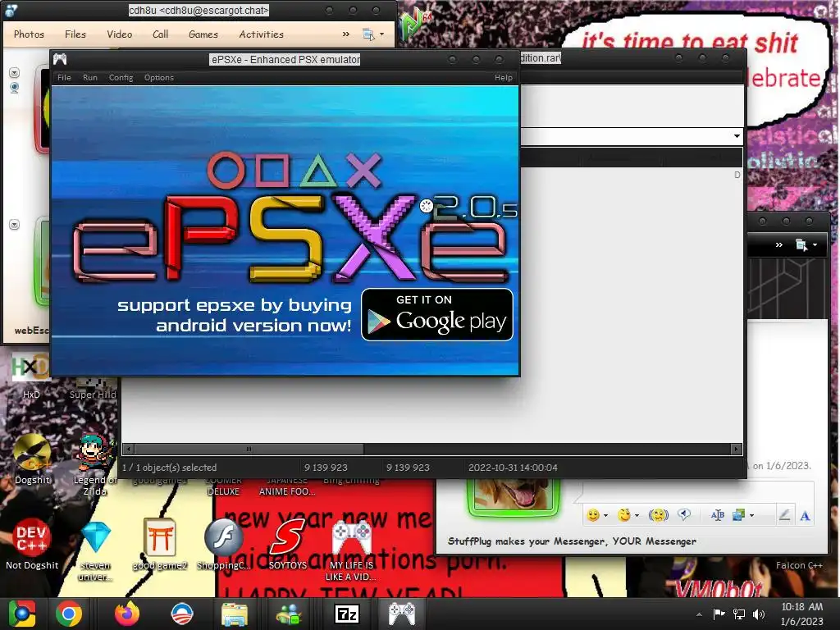Viewport: 840px width, 630px height.
Task: Click the ePSXe gamepad title bar icon
Action: [60, 59]
